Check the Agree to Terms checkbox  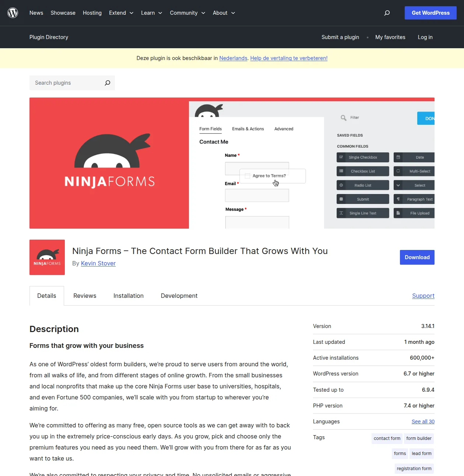point(247,176)
